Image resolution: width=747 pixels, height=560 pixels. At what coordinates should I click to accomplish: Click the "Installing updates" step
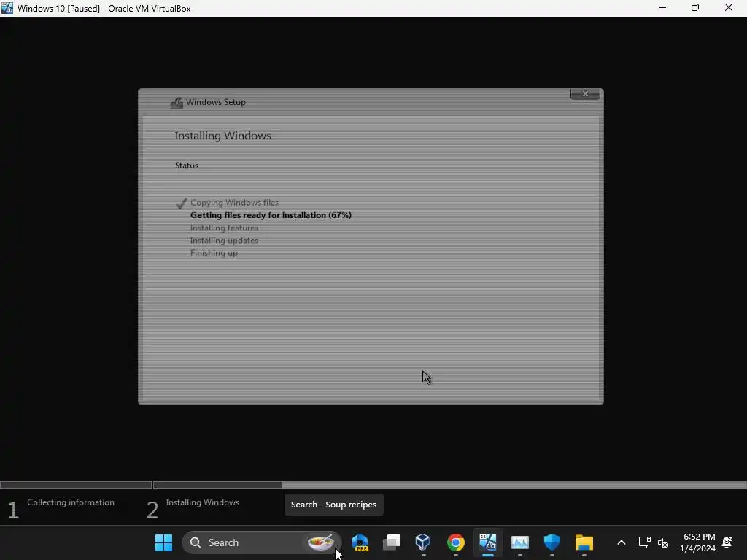point(224,241)
